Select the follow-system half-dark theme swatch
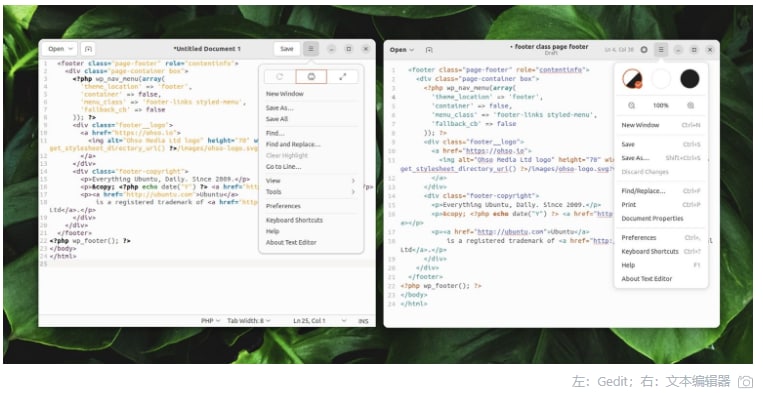The image size is (763, 393). 632,79
